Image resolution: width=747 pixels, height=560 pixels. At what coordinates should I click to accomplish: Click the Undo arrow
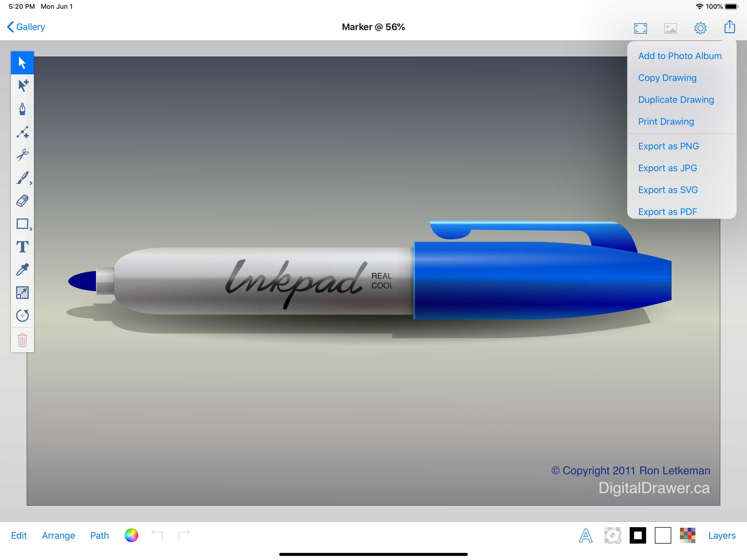[x=157, y=535]
